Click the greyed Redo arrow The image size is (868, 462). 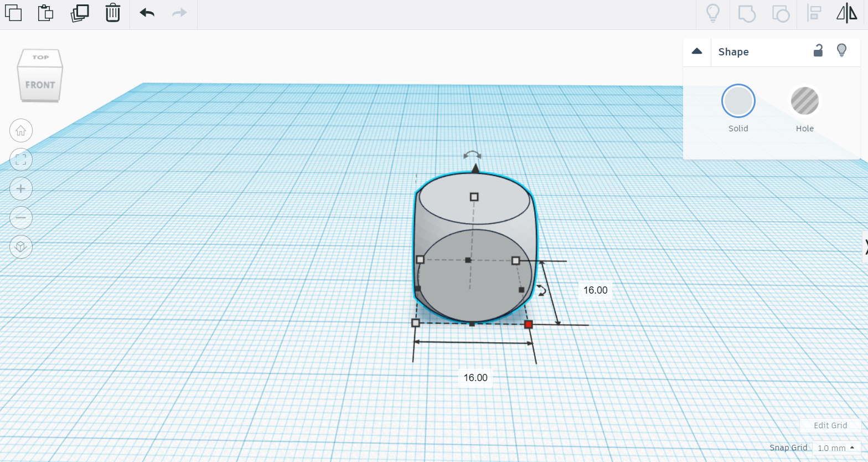coord(179,12)
